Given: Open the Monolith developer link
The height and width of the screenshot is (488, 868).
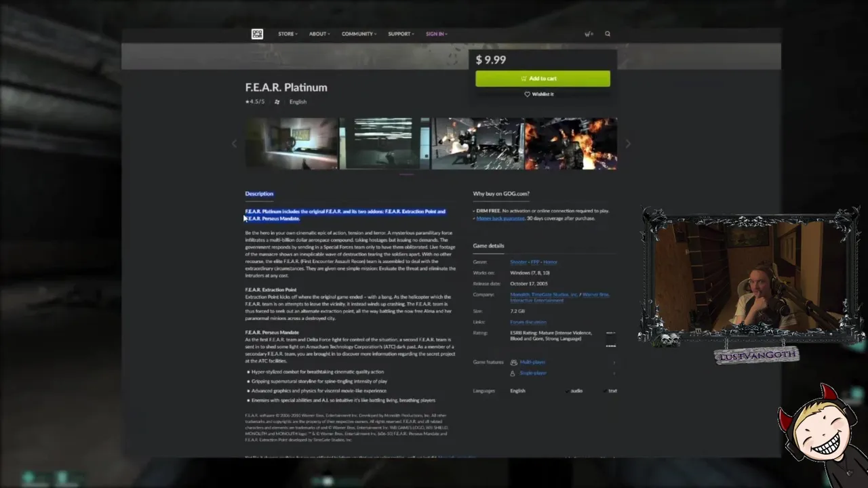Looking at the screenshot, I should pos(520,294).
